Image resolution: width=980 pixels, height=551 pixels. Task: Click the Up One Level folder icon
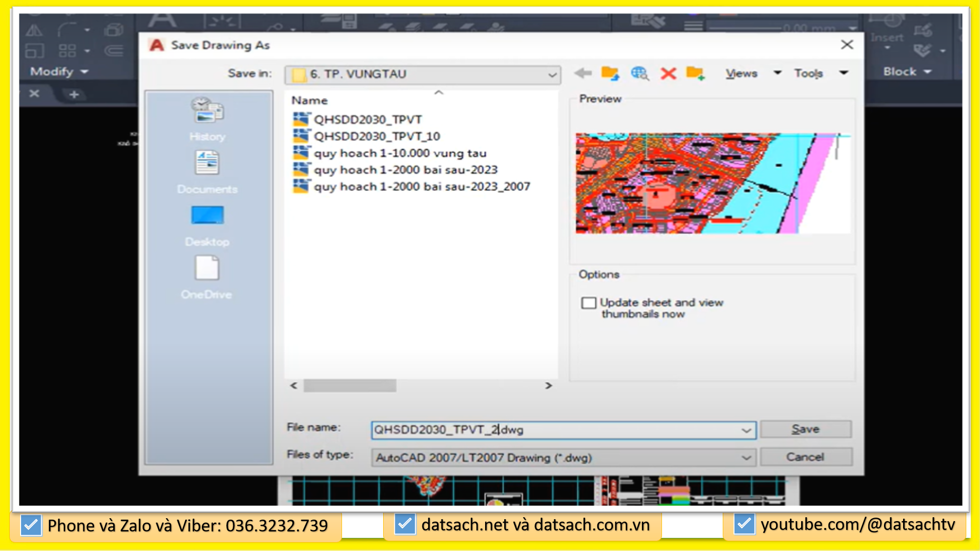611,73
